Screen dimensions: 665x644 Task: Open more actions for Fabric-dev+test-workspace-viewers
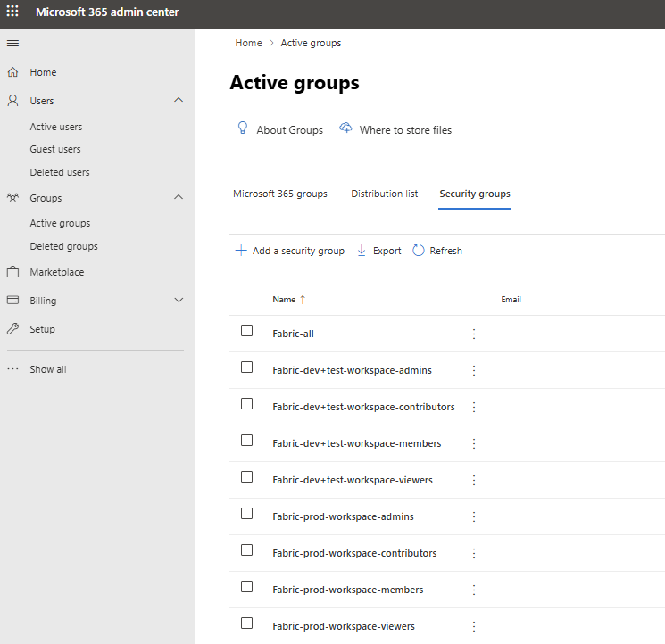pos(474,480)
